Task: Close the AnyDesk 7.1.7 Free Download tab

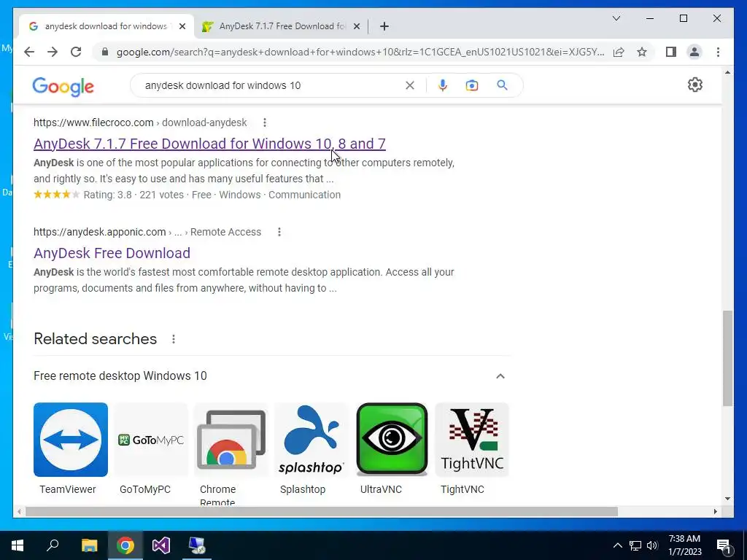Action: point(356,26)
